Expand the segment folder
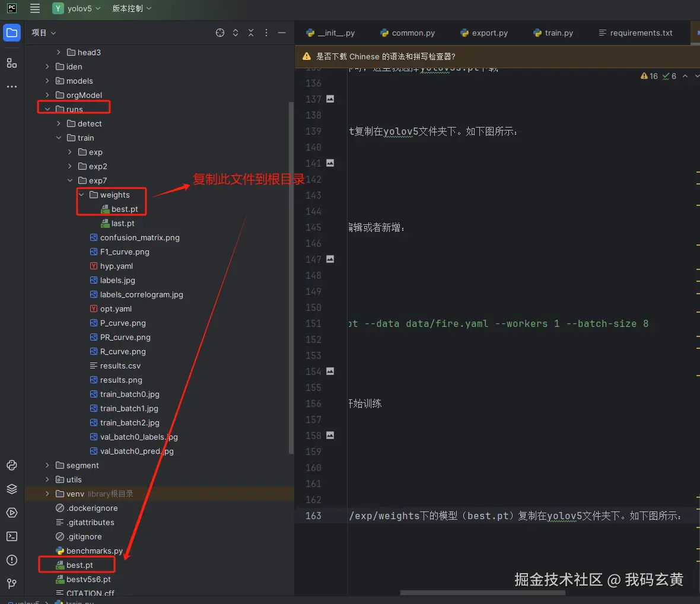The width and height of the screenshot is (700, 604). 47,465
